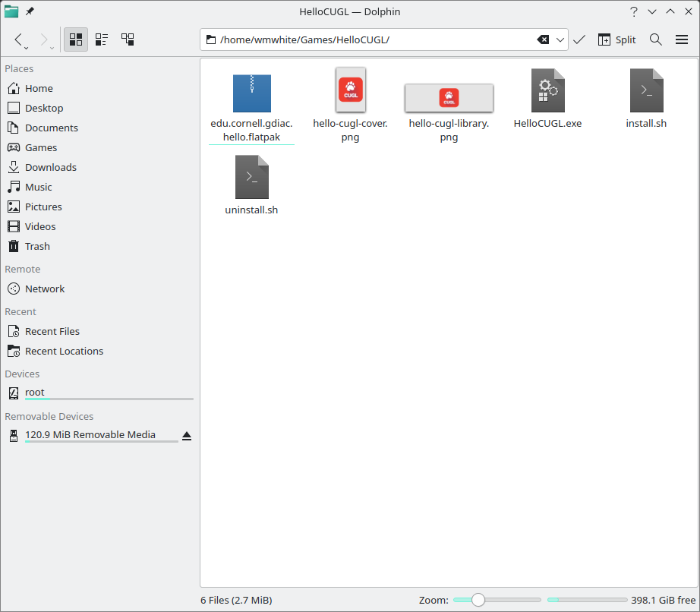
Task: Open the Back button history dropdown
Action: pyautogui.click(x=27, y=48)
